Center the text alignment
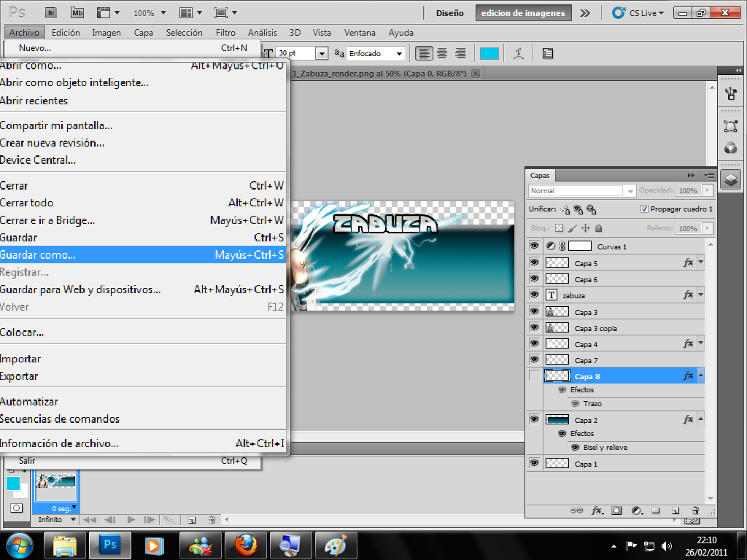Viewport: 747px width, 560px height. pos(442,53)
